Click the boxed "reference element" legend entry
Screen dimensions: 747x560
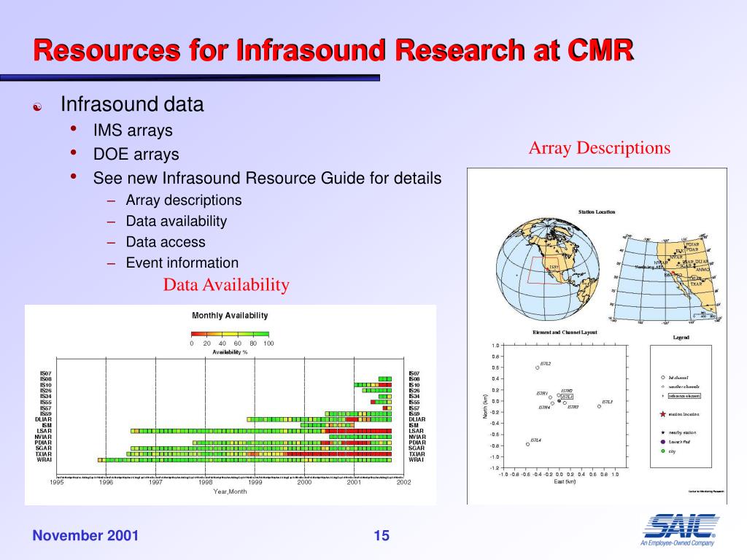684,396
